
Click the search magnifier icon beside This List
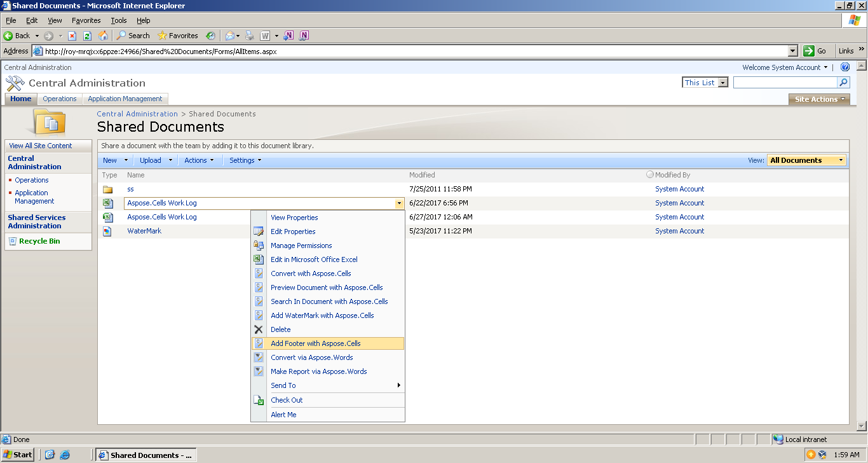pyautogui.click(x=844, y=83)
